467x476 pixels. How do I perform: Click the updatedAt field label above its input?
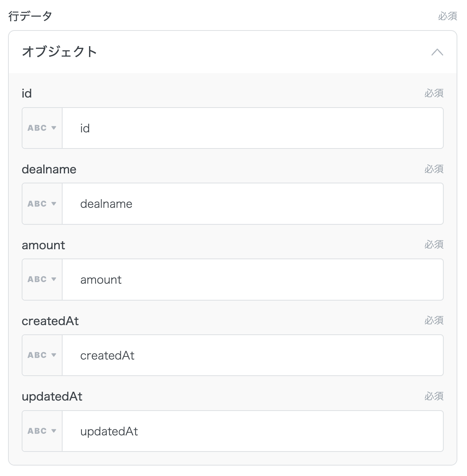[52, 397]
